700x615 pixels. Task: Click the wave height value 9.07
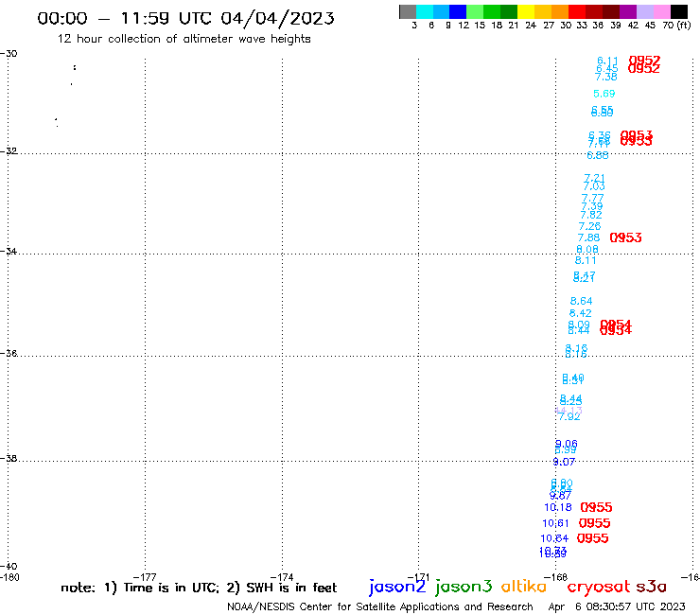pos(564,462)
